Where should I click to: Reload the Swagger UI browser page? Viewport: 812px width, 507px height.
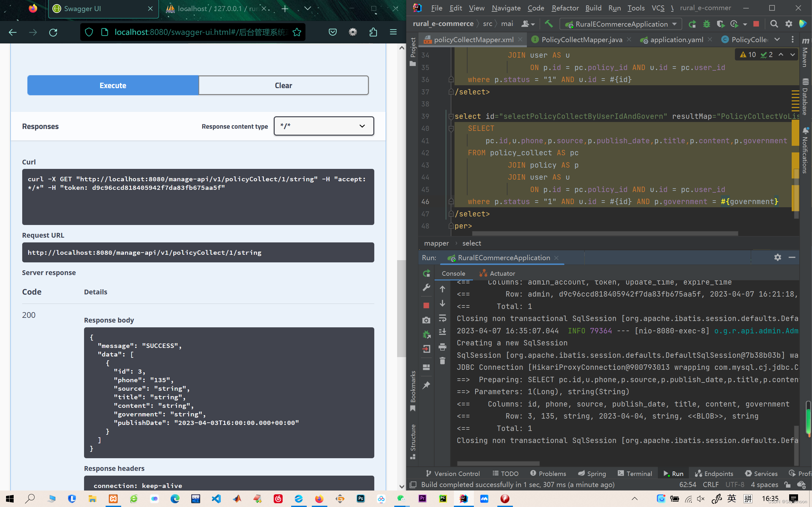pos(53,32)
